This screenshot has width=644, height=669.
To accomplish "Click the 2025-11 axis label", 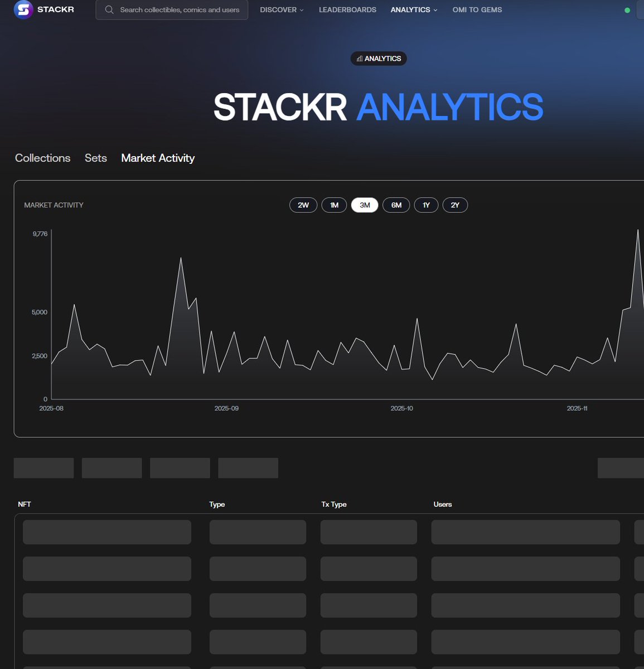I will 577,408.
